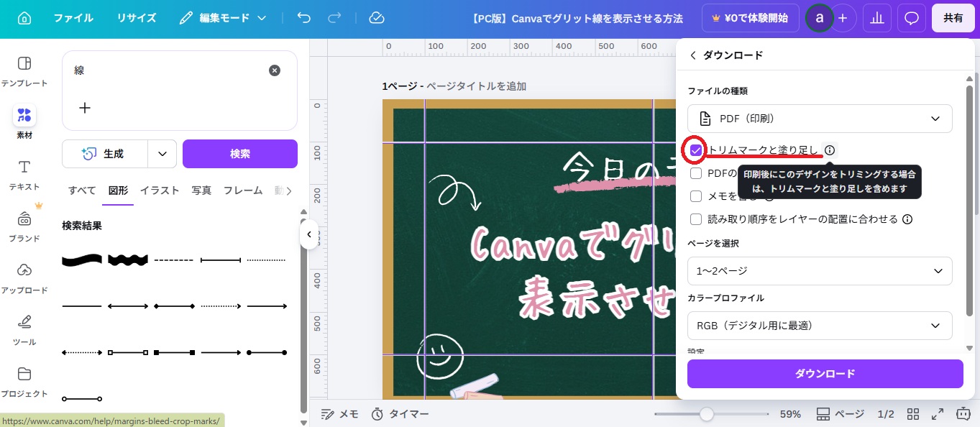Screen dimensions: 980x427
Task: Open the アップロード sidebar panel
Action: pyautogui.click(x=24, y=277)
